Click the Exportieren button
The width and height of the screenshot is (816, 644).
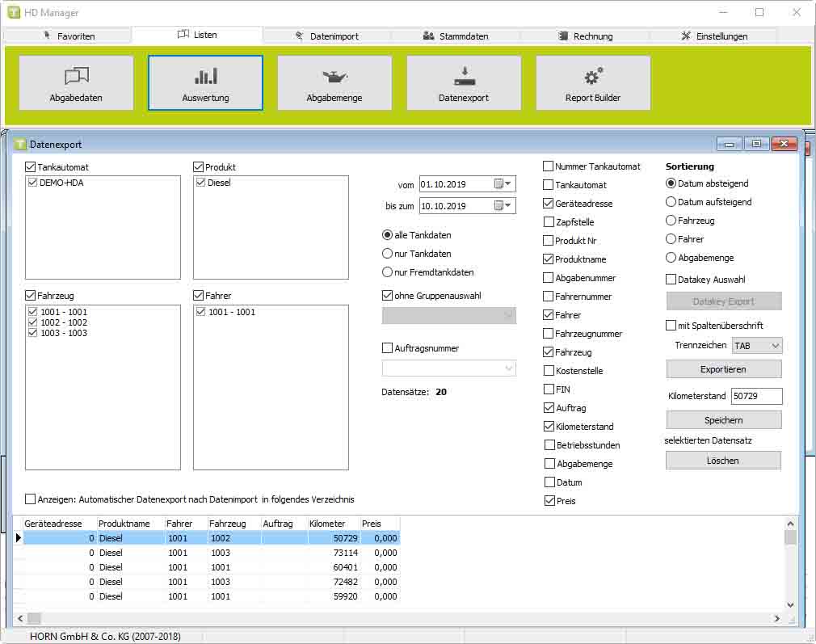[723, 369]
